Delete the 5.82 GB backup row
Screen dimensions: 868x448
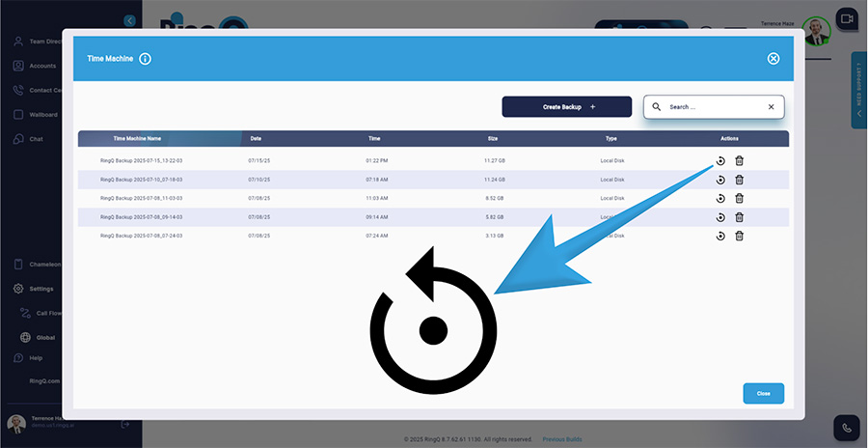pos(740,216)
